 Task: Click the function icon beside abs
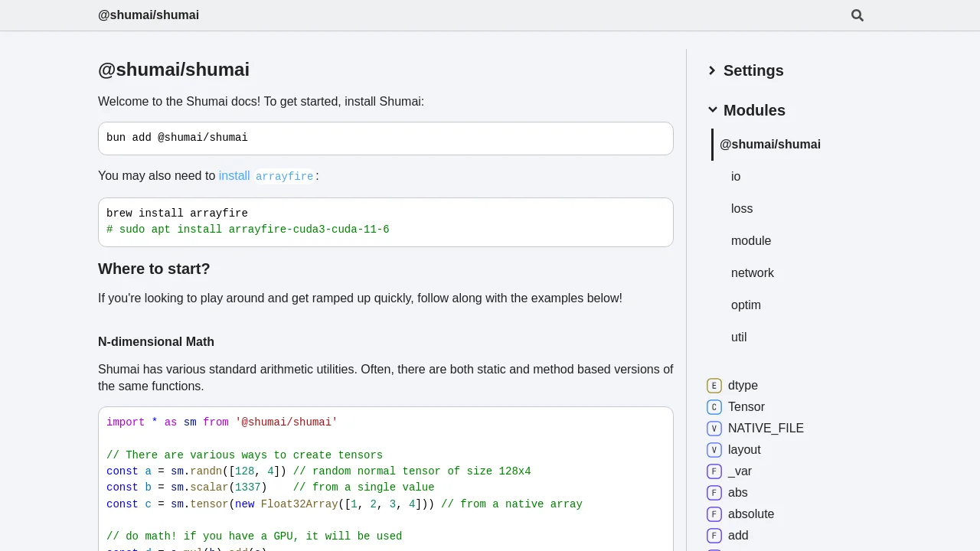pyautogui.click(x=714, y=493)
